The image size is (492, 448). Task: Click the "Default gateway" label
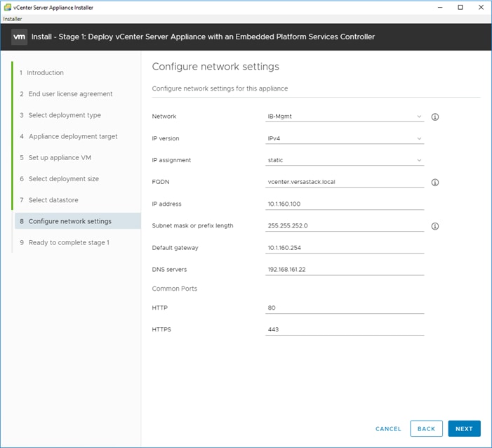pos(175,248)
